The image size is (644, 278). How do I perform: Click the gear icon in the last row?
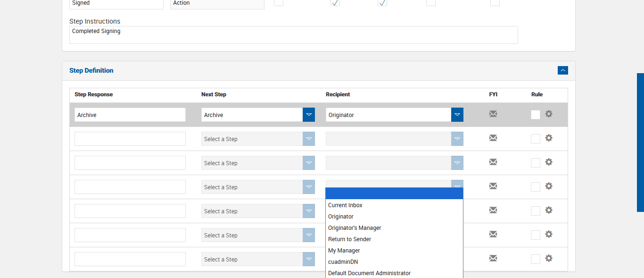point(549,258)
